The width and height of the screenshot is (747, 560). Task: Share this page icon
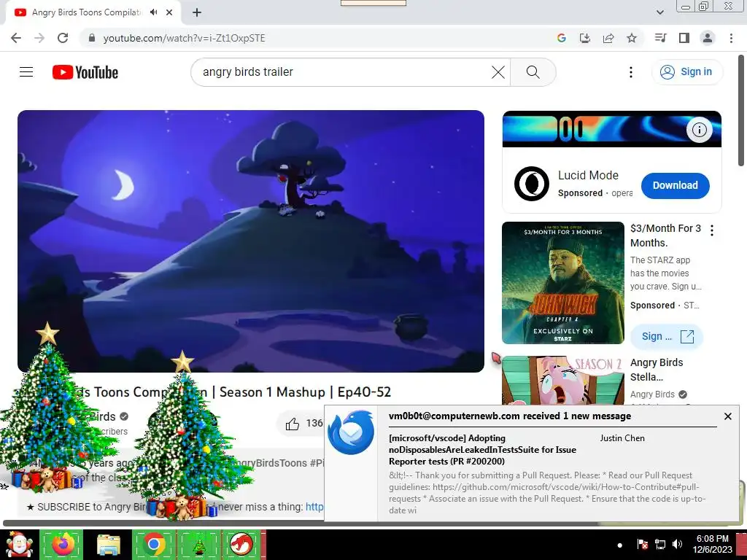tap(608, 38)
